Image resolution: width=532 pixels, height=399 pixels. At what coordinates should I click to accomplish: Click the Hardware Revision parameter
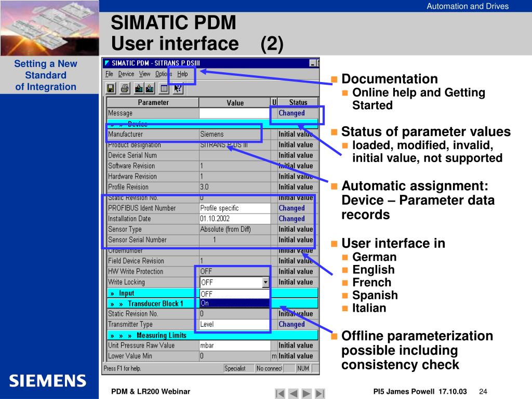132,177
